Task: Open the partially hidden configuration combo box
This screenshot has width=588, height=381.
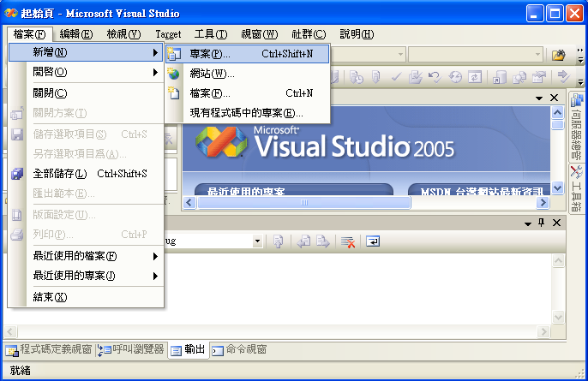Action: pyautogui.click(x=368, y=55)
